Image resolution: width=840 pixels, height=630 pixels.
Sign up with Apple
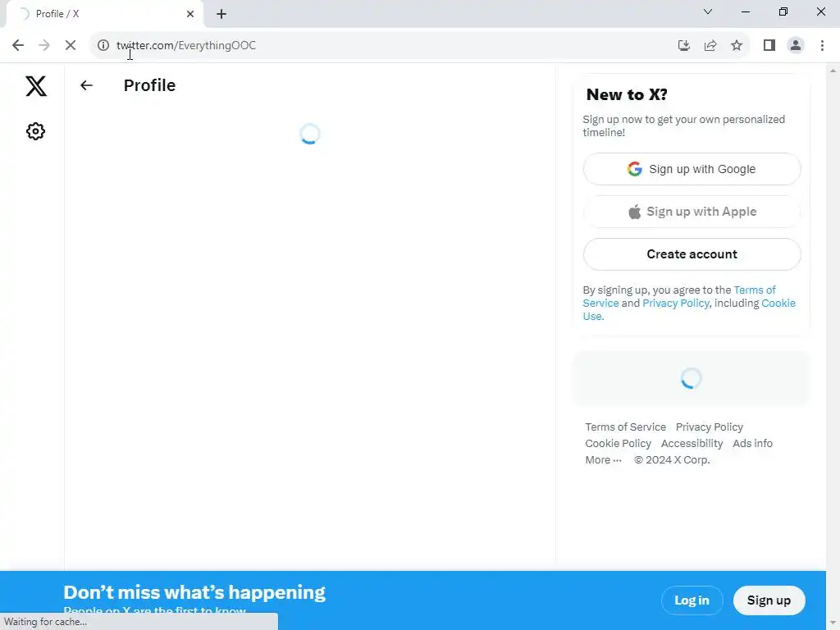click(692, 212)
